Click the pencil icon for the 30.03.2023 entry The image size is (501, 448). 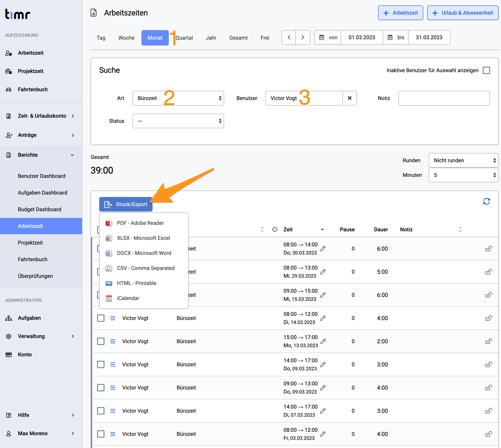coord(323,249)
